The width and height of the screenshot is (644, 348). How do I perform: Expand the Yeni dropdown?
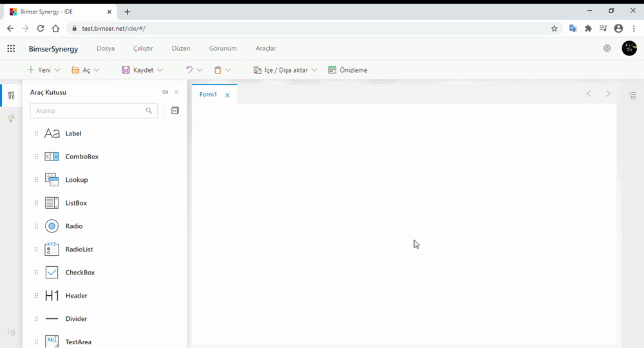[x=57, y=70]
